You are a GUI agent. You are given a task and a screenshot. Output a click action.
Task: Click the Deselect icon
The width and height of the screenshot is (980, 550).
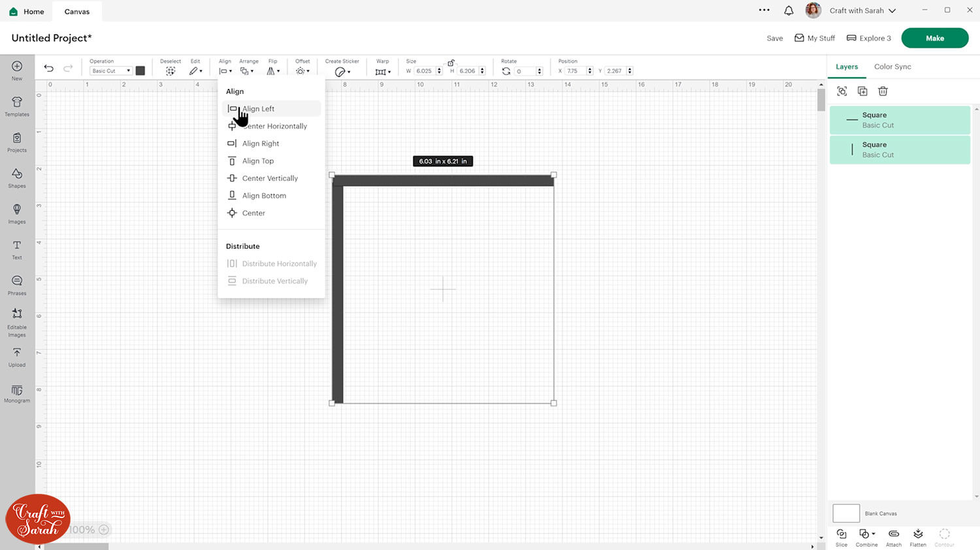coord(171,71)
